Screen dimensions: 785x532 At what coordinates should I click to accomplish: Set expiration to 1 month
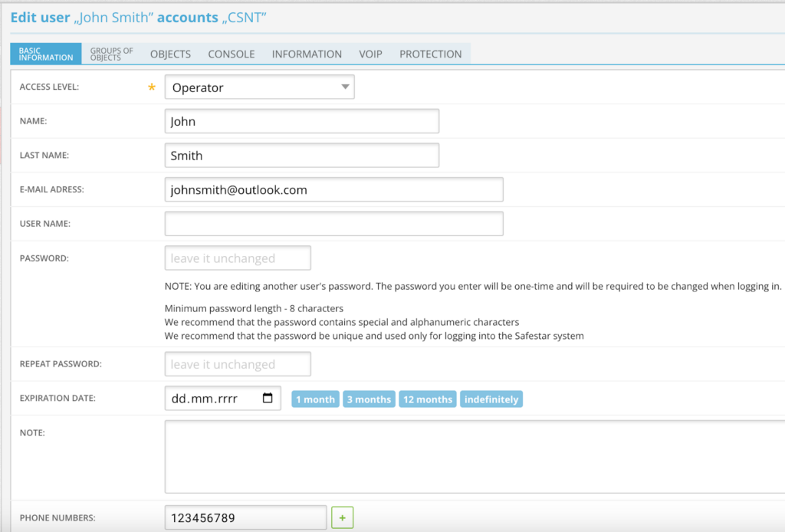pos(315,399)
